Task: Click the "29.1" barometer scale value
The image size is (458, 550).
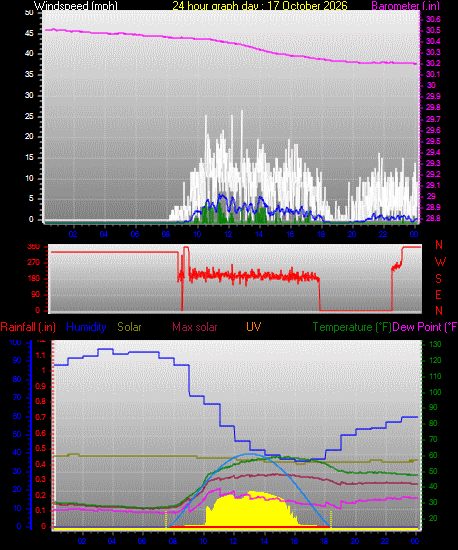Action: click(433, 185)
